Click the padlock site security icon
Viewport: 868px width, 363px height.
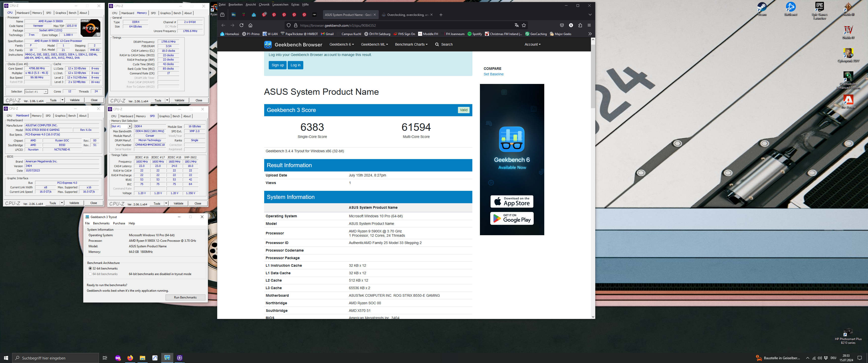tap(295, 25)
